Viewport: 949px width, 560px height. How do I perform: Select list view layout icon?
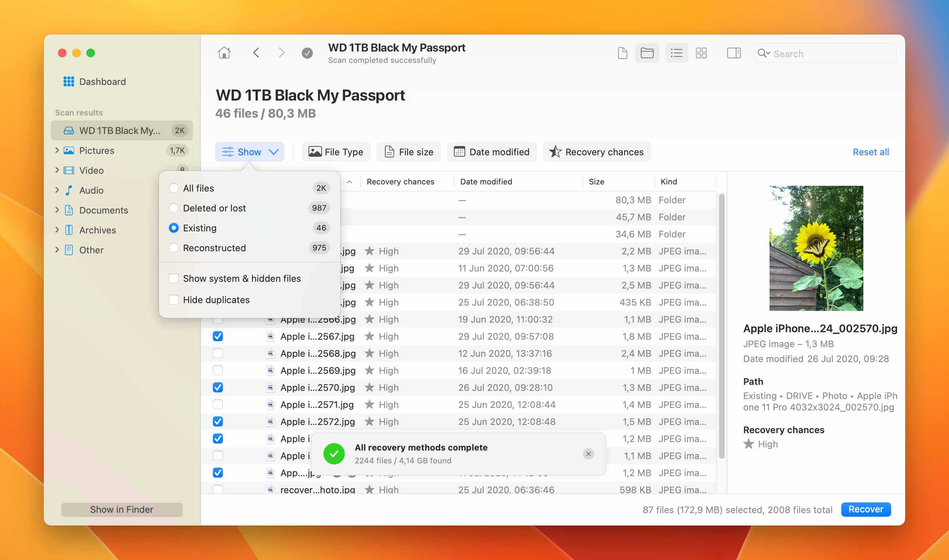pos(676,53)
